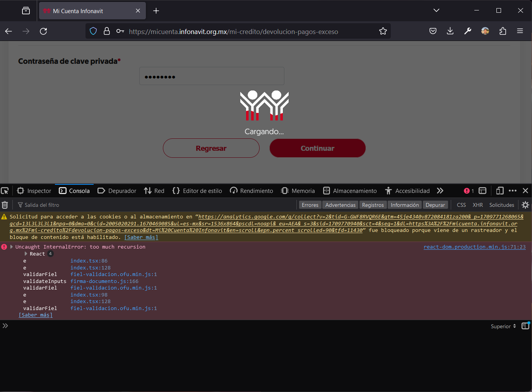
Task: Show more devtools tabs chevron
Action: [440, 191]
